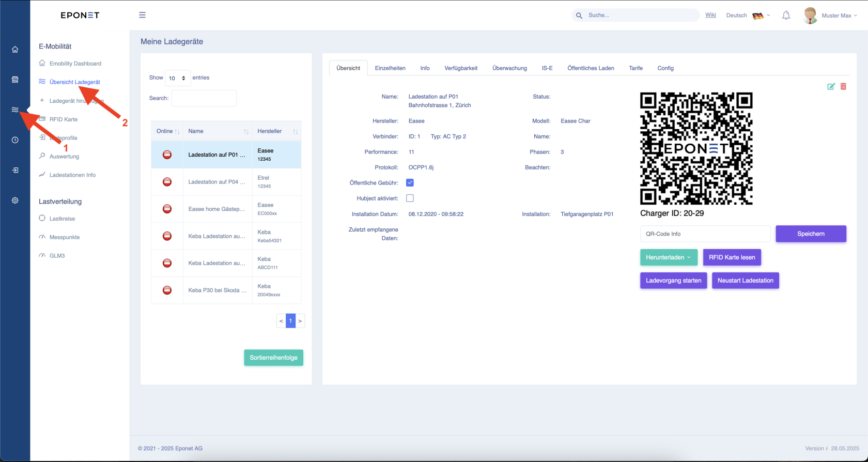Screen dimensions: 868x462
Task: Open the store icon in the blue sidebar
Action: 15,80
